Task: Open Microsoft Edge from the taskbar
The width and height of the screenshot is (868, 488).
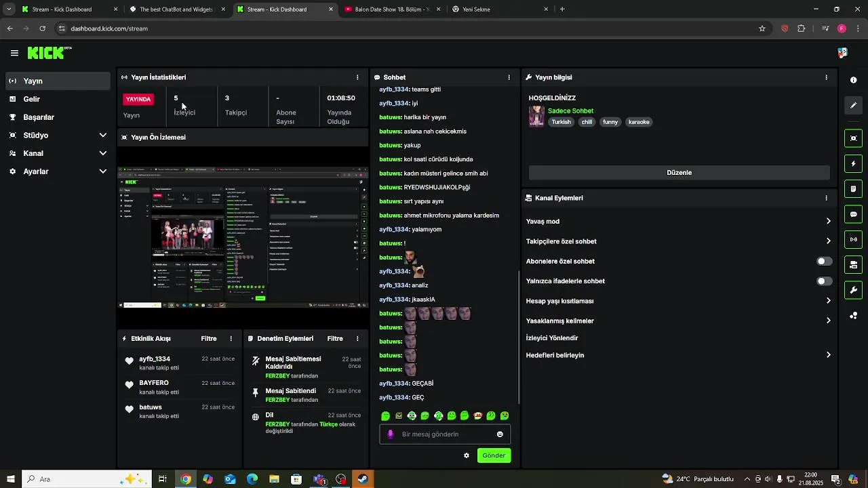Action: pos(252,479)
